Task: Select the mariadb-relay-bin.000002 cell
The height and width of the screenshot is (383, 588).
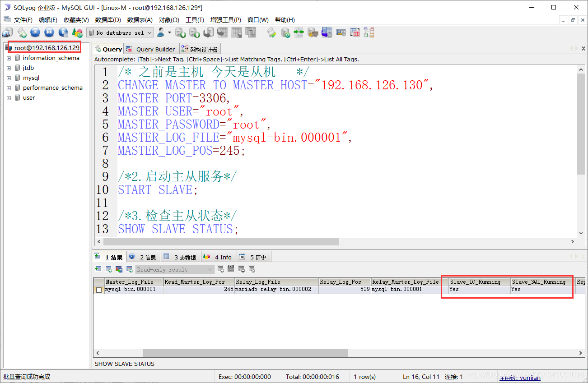Action: click(276, 290)
